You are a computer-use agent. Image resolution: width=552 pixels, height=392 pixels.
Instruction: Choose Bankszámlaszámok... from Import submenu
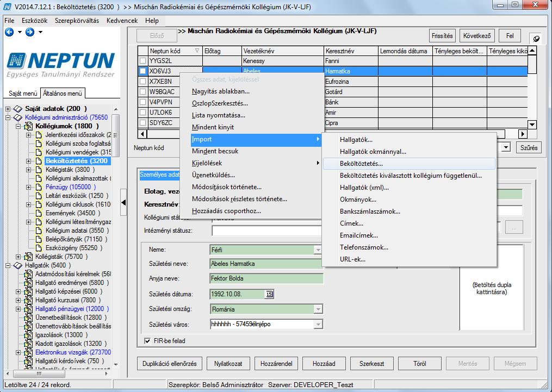click(x=409, y=211)
